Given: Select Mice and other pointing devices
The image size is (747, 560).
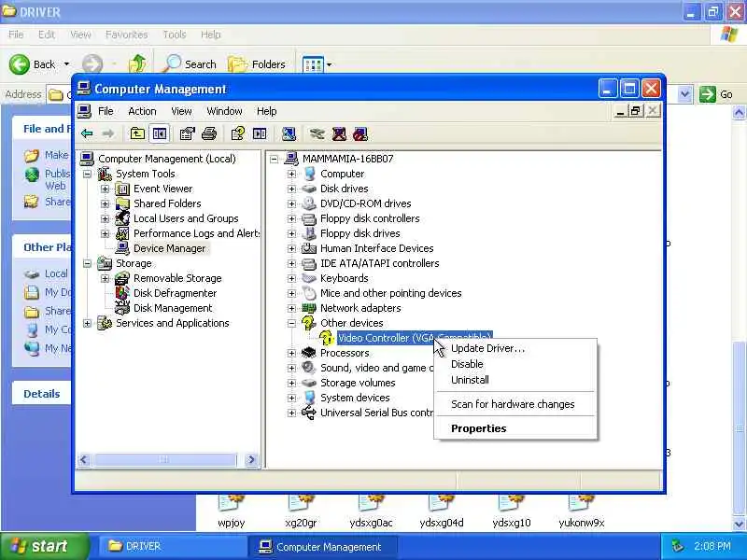Looking at the screenshot, I should tap(390, 293).
